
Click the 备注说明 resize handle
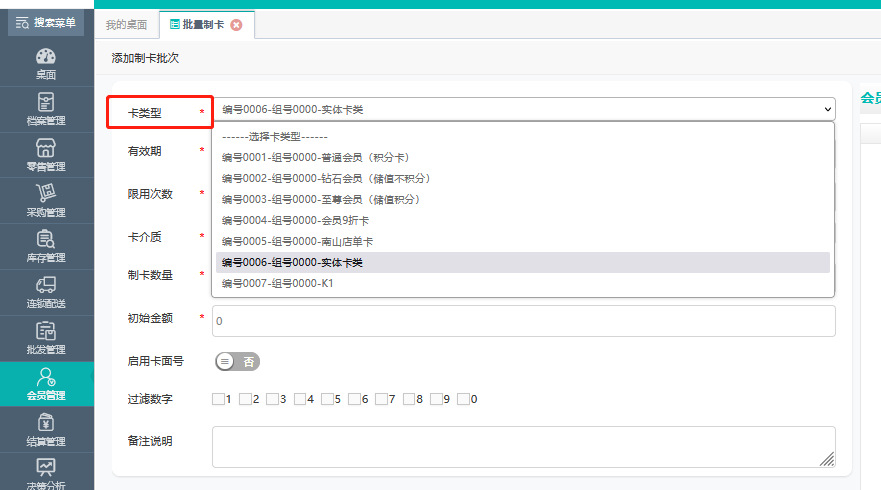827,459
